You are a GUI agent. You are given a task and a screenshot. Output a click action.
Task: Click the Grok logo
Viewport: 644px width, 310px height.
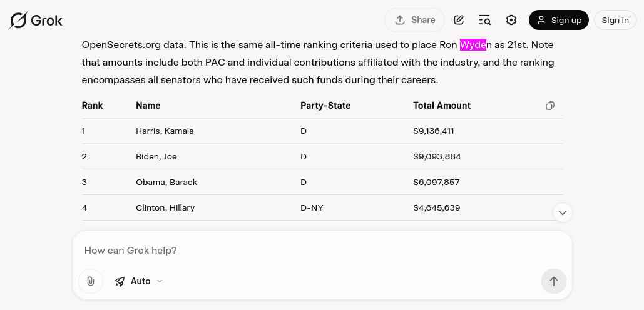(x=35, y=20)
